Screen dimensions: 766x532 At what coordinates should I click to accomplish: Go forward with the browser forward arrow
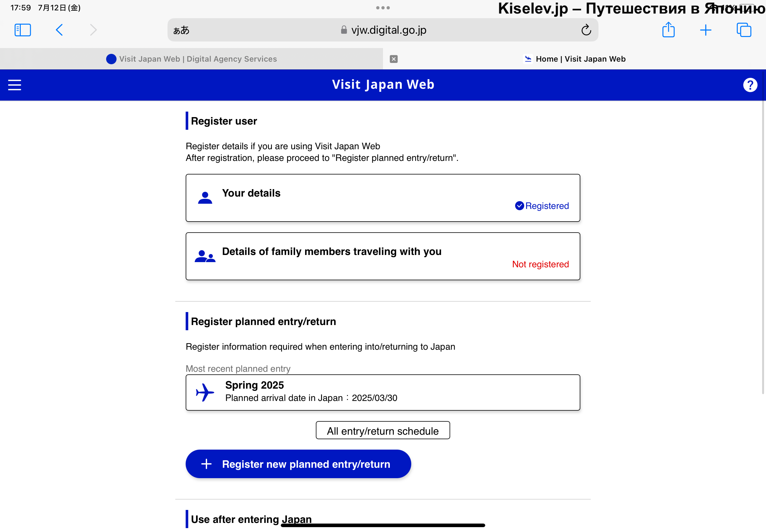93,30
